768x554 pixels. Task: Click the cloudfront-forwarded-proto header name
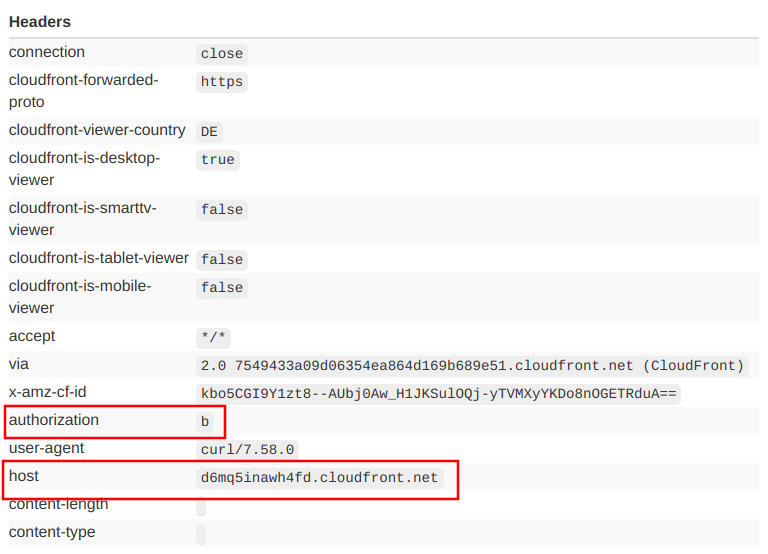(83, 90)
